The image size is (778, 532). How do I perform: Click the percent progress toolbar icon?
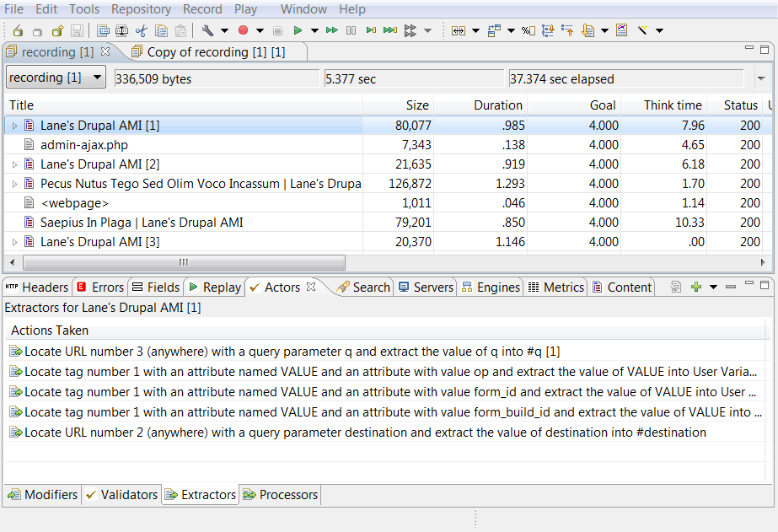(x=529, y=30)
